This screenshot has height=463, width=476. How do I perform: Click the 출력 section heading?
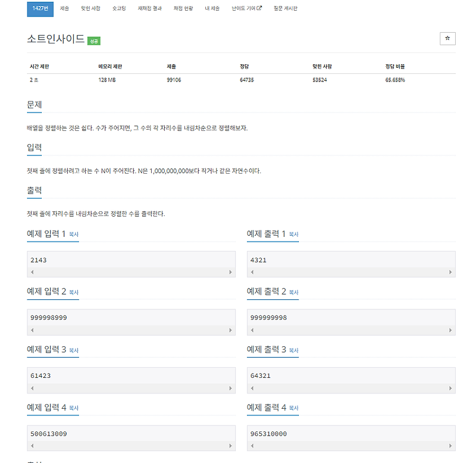point(35,190)
